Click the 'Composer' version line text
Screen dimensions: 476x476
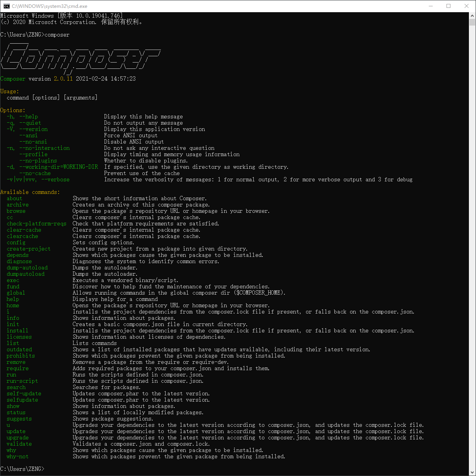pos(68,79)
